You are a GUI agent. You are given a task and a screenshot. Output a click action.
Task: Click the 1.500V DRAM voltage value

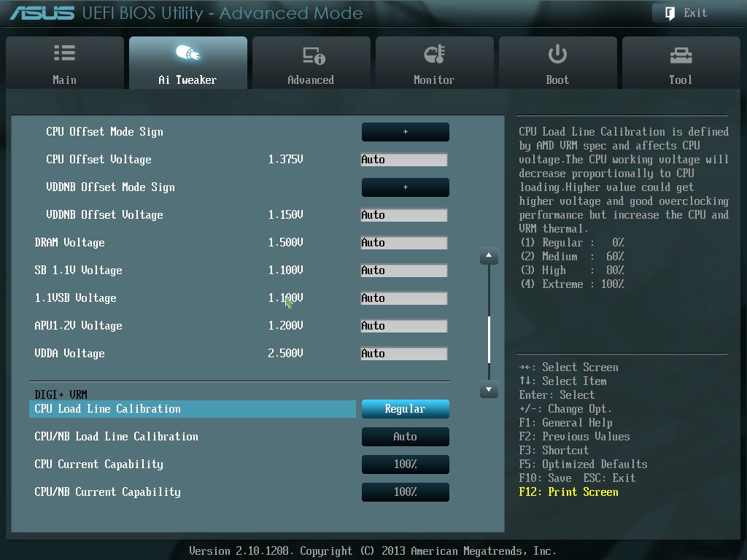(x=285, y=242)
